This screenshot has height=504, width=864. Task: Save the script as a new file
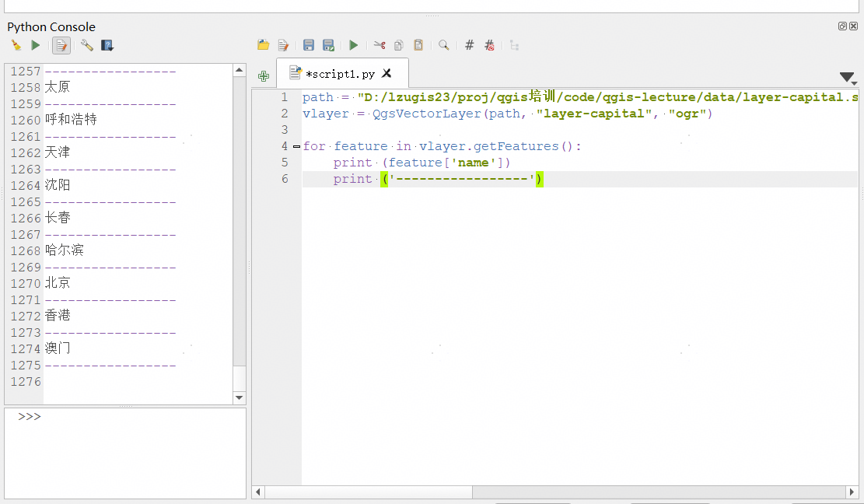point(328,45)
